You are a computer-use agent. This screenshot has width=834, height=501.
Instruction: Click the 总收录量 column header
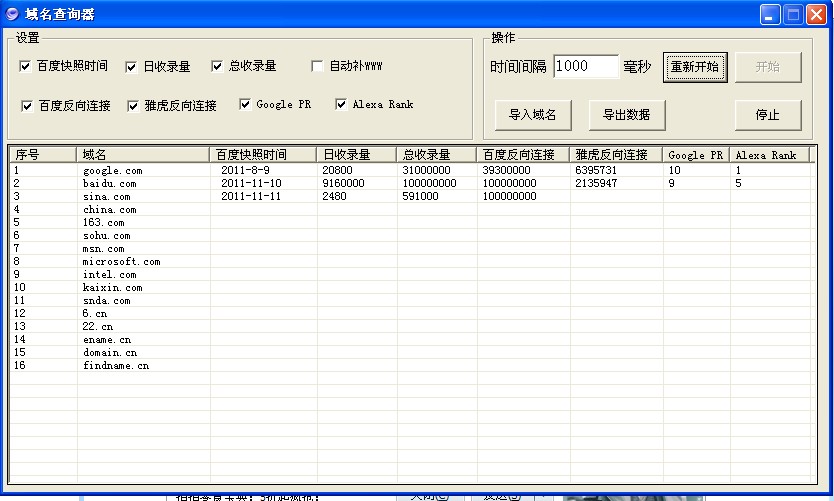pos(436,155)
